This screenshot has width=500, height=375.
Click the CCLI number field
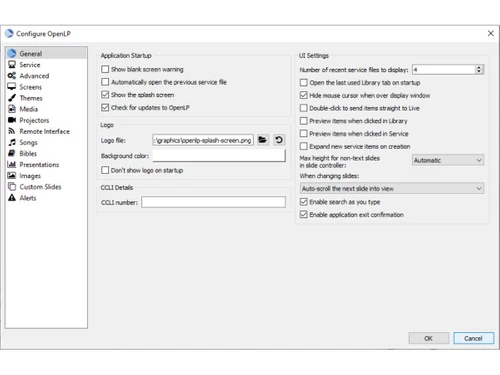click(x=213, y=202)
